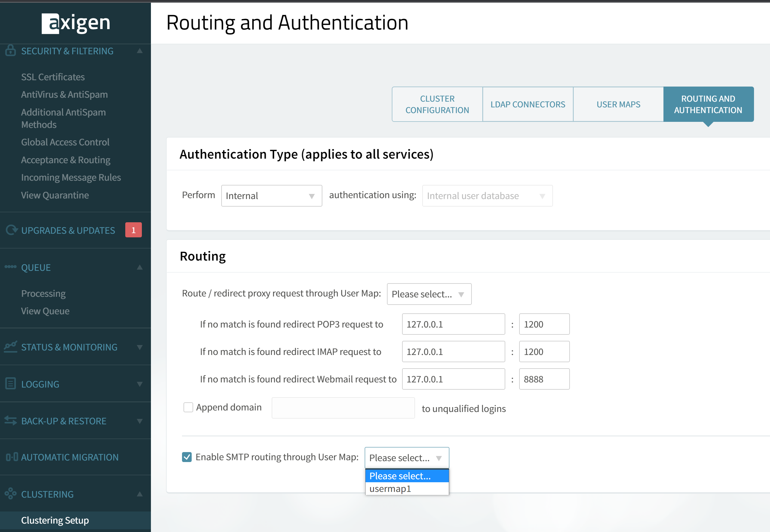Go to Clustering Setup in sidebar
770x532 pixels.
pos(55,520)
